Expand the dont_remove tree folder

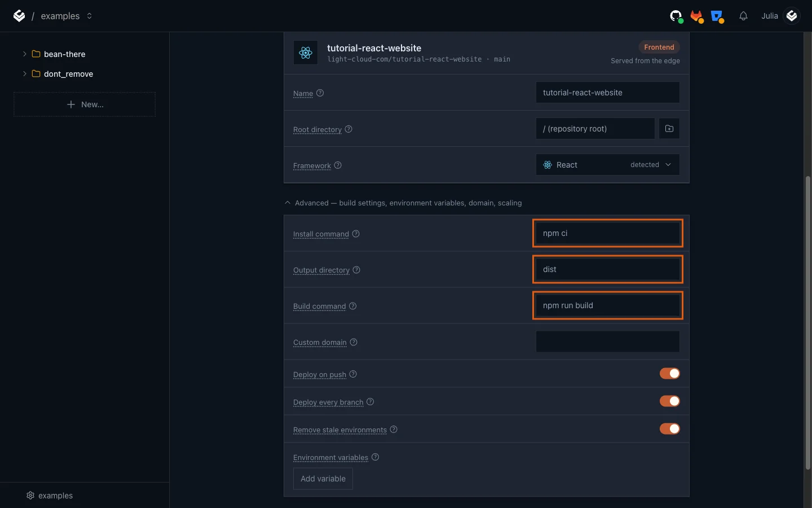click(24, 74)
